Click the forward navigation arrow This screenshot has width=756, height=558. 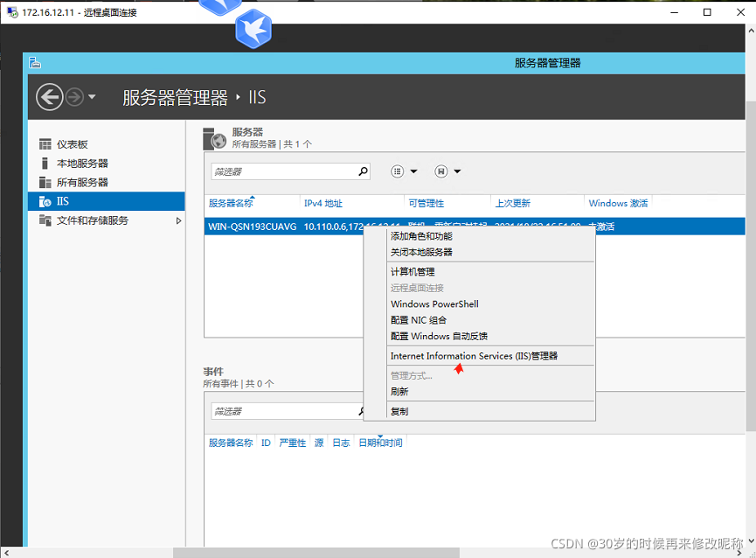(74, 97)
